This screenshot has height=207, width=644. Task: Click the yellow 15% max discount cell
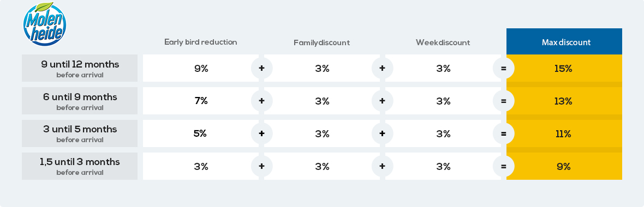564,68
